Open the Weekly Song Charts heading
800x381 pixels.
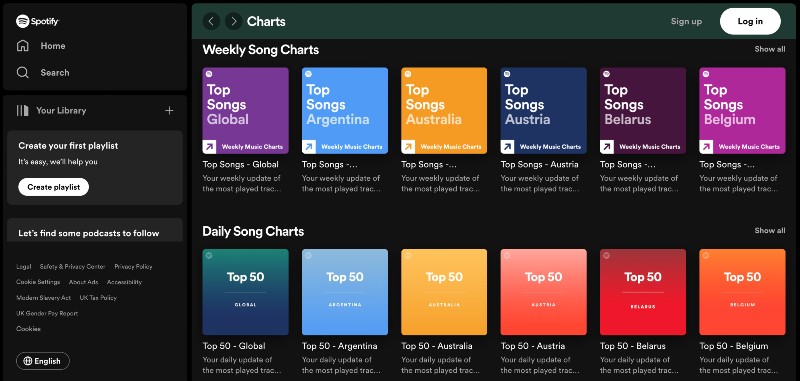coord(261,49)
